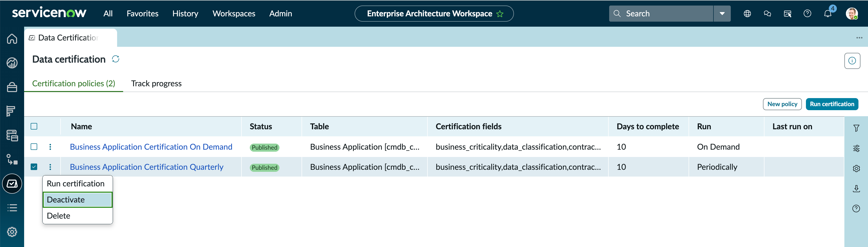Open the All menu
The image size is (868, 247).
pyautogui.click(x=108, y=14)
